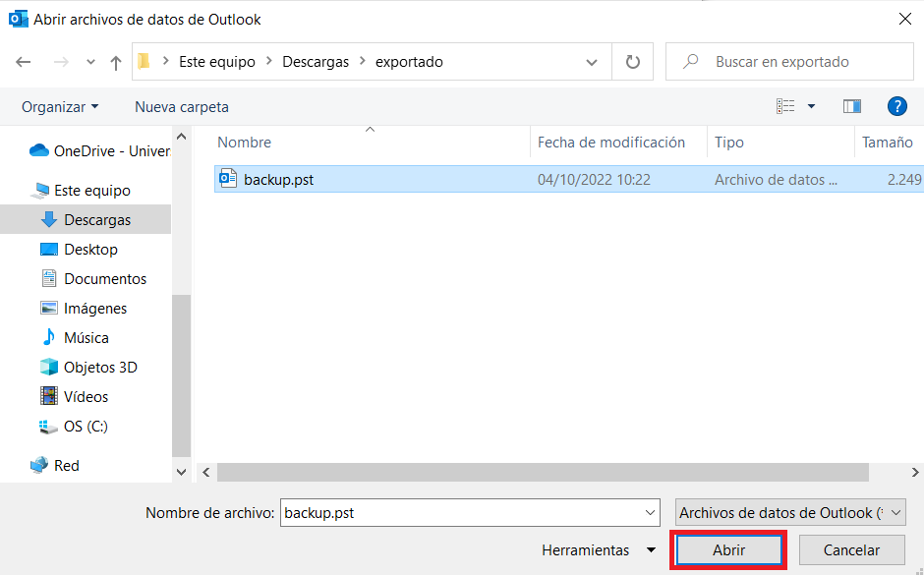Click the Abrir button
Screen dimensions: 924x575
point(728,550)
